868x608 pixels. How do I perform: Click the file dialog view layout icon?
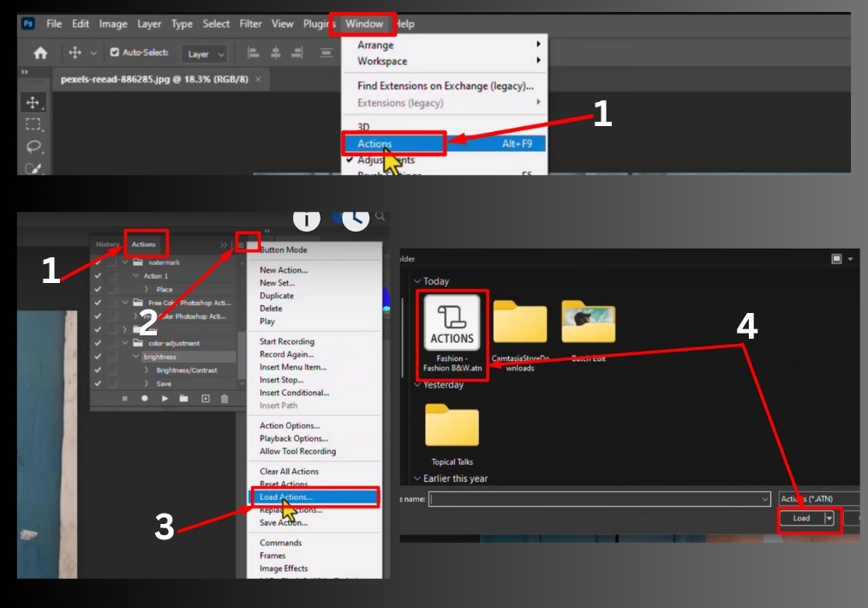836,259
